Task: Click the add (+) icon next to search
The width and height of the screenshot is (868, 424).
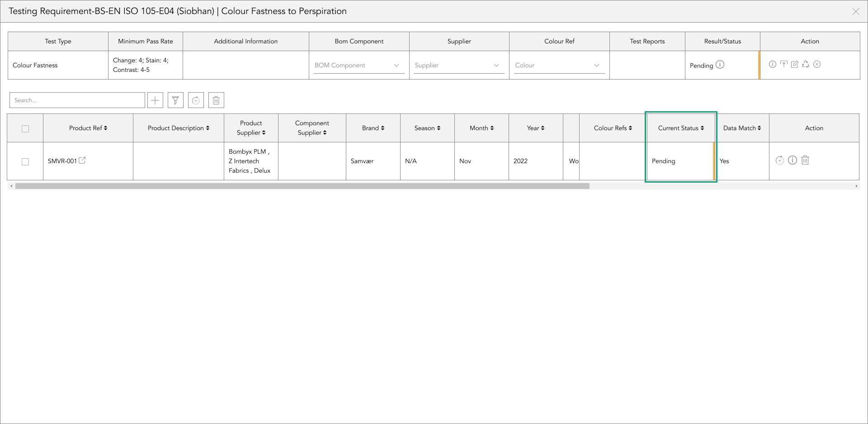Action: point(155,100)
